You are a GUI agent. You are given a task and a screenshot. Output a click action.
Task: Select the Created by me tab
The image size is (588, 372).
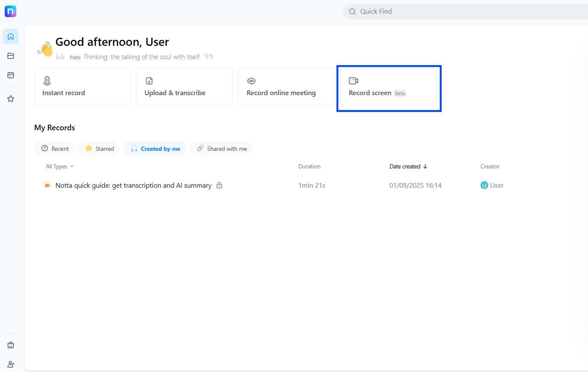tap(155, 149)
